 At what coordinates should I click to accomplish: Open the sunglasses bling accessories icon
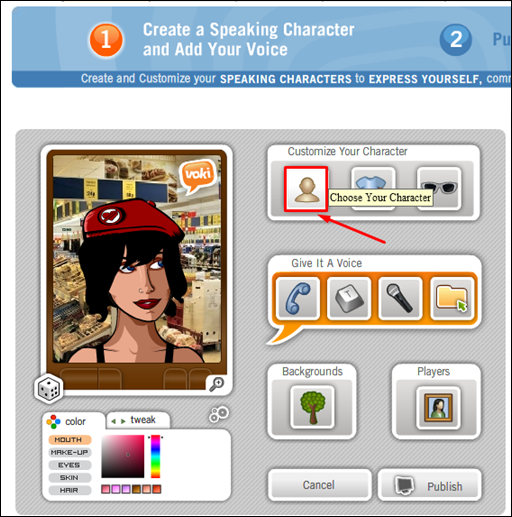coord(439,189)
